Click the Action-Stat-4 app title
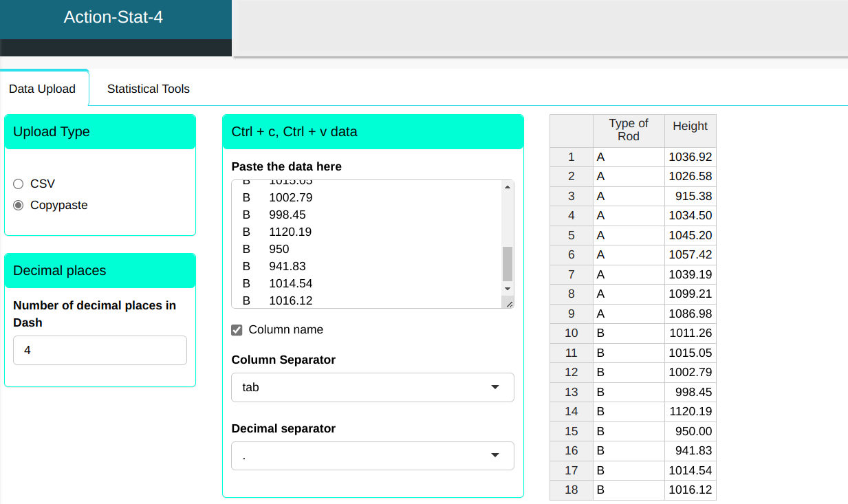The height and width of the screenshot is (504, 848). pyautogui.click(x=113, y=17)
